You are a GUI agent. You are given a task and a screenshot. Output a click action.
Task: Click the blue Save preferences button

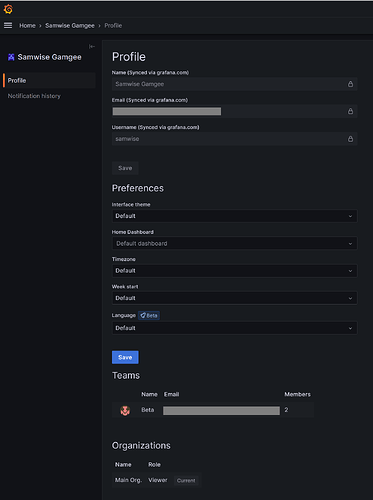click(x=125, y=357)
